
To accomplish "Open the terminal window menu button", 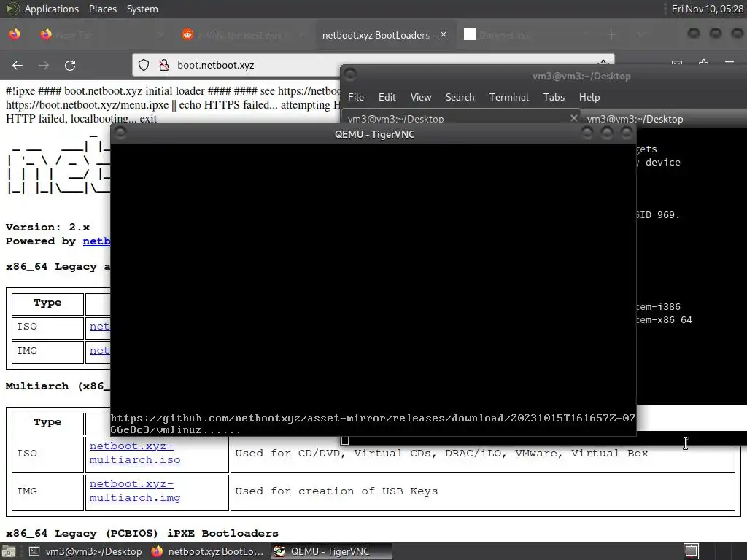I will [x=350, y=74].
